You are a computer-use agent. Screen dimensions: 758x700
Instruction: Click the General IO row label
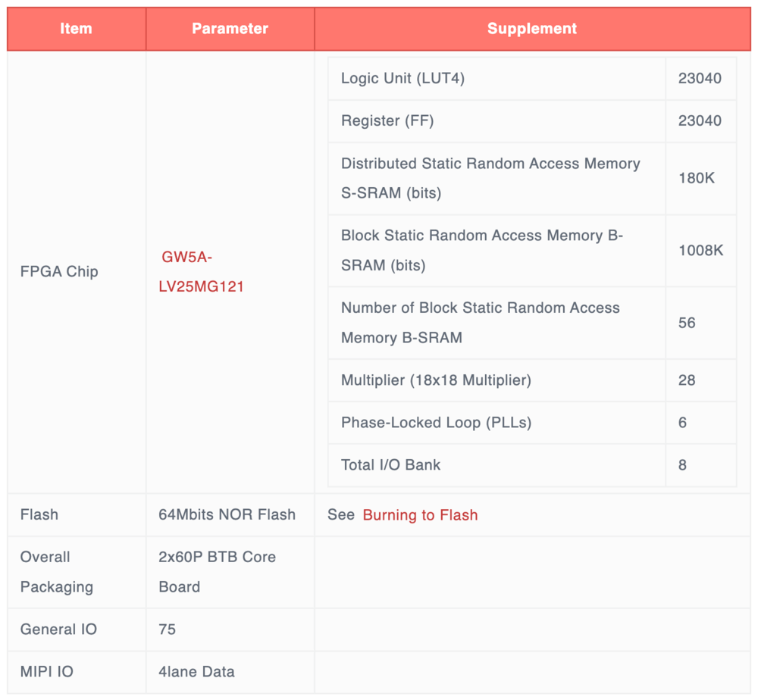[x=58, y=630]
